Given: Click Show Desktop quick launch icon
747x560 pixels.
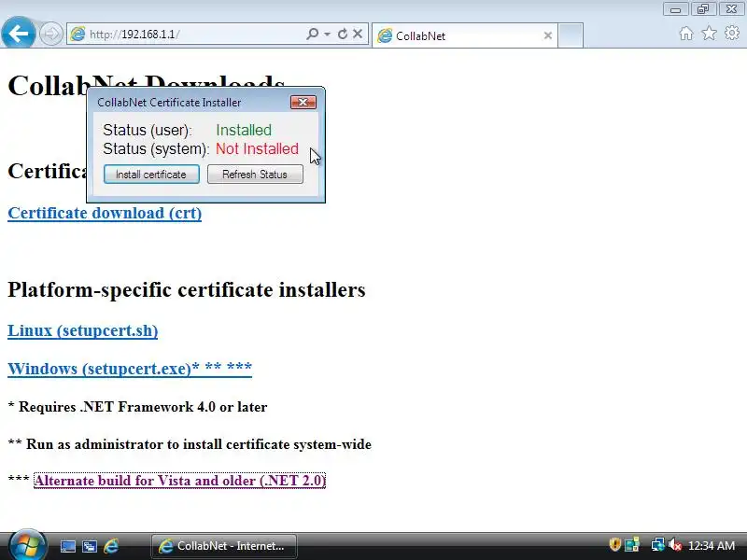Looking at the screenshot, I should click(x=67, y=546).
